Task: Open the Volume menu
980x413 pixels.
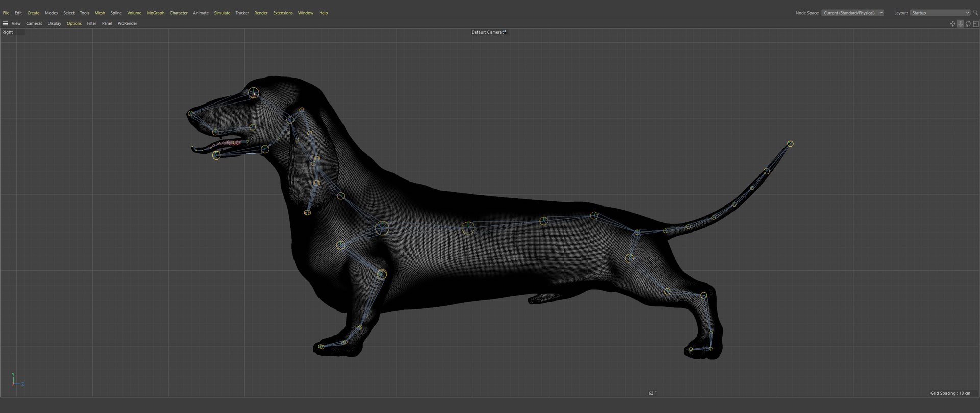Action: (134, 13)
